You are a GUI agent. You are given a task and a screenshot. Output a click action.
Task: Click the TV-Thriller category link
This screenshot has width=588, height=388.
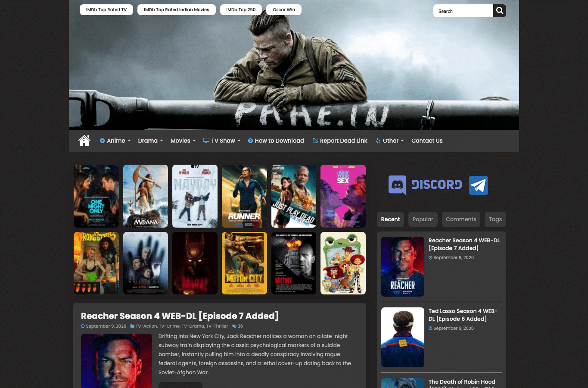coord(217,326)
